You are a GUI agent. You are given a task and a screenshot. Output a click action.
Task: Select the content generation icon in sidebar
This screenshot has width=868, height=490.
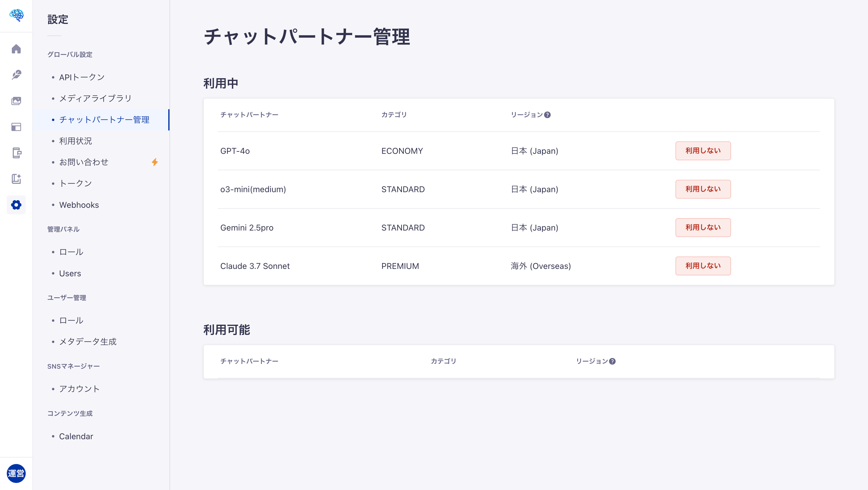point(16,179)
